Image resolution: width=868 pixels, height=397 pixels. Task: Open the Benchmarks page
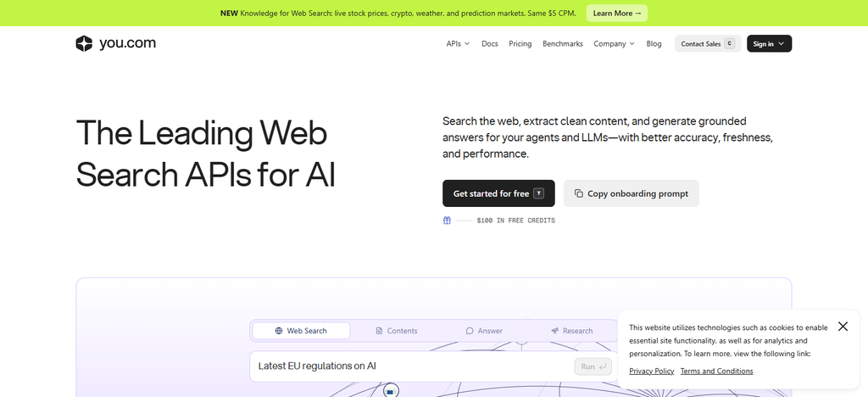[563, 44]
